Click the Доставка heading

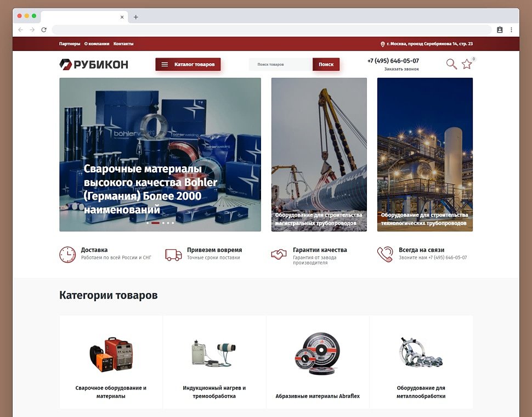pyautogui.click(x=94, y=250)
